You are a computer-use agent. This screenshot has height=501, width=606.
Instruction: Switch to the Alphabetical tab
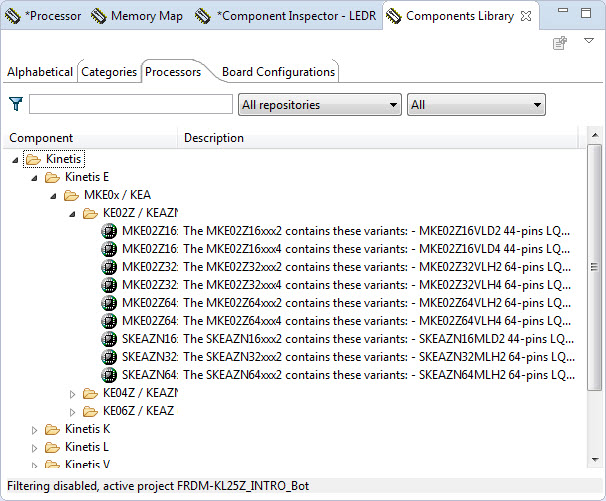pyautogui.click(x=40, y=72)
